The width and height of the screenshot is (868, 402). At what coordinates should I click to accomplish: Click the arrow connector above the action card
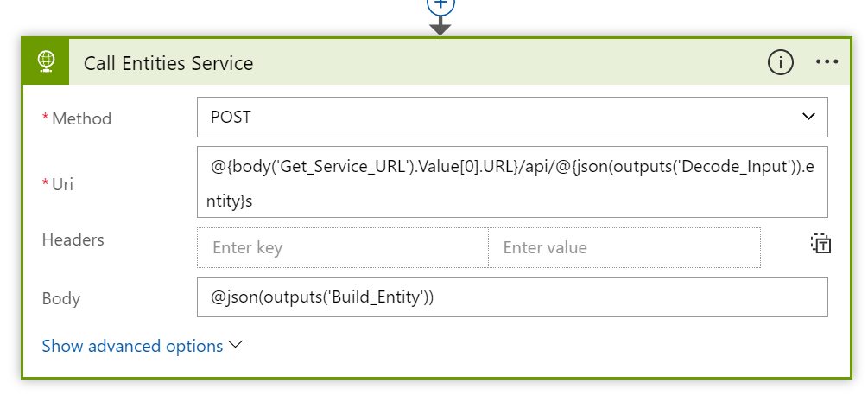click(x=440, y=28)
